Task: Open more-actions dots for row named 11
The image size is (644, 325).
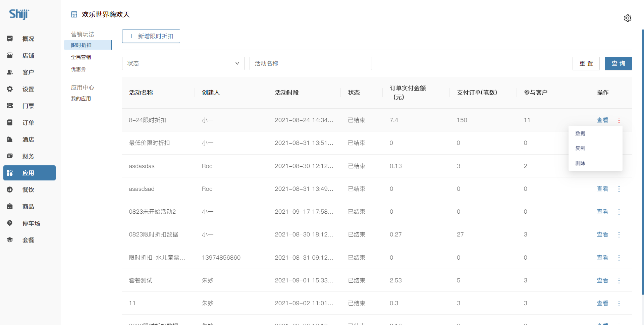Action: coord(619,303)
